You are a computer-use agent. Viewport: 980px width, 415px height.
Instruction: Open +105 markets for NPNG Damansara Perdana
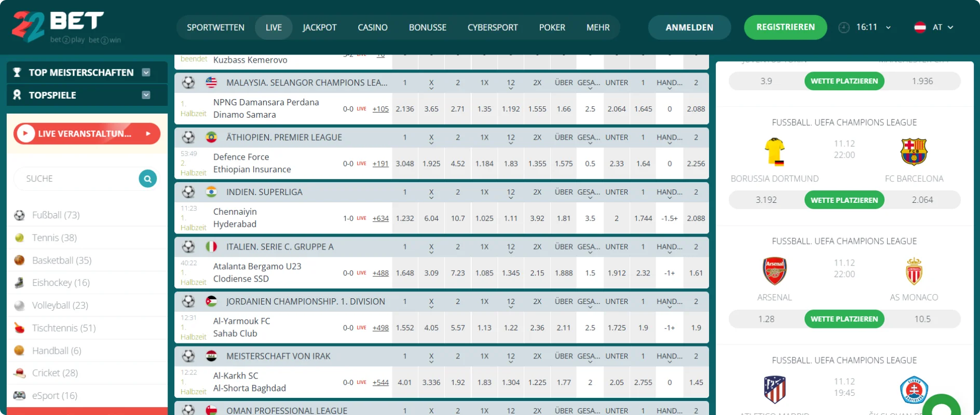click(380, 109)
